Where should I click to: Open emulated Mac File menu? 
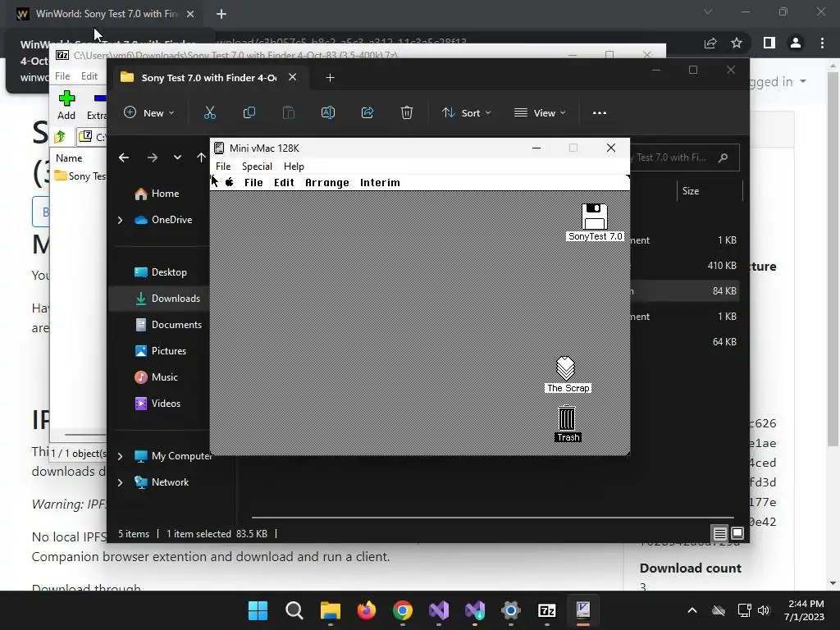(253, 183)
